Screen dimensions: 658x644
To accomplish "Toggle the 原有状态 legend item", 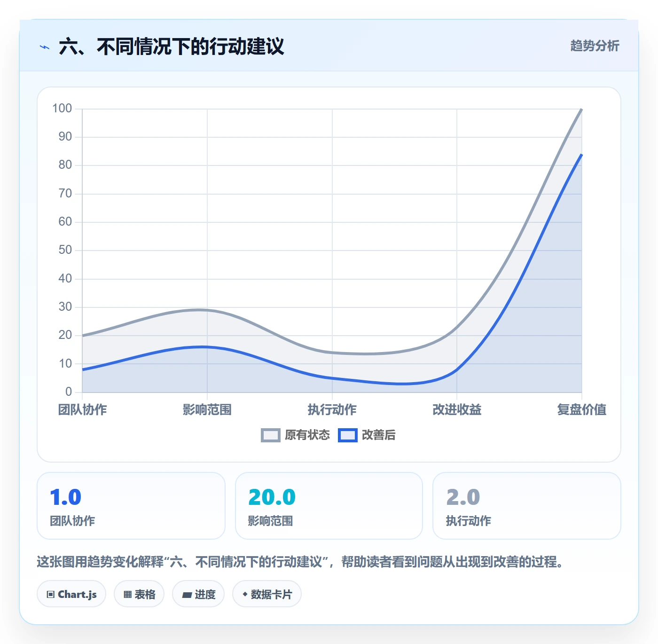I will tap(296, 435).
